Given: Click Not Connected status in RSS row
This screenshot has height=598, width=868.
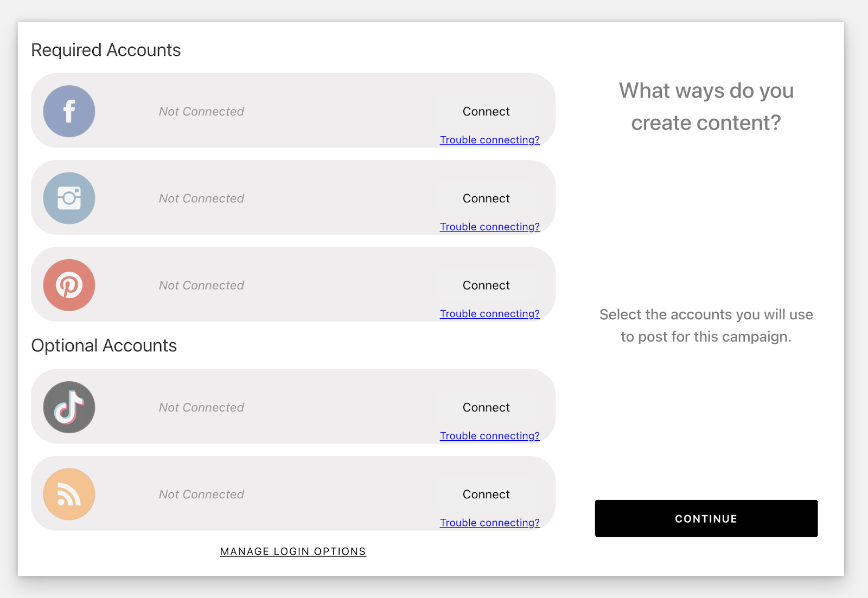Looking at the screenshot, I should point(201,494).
